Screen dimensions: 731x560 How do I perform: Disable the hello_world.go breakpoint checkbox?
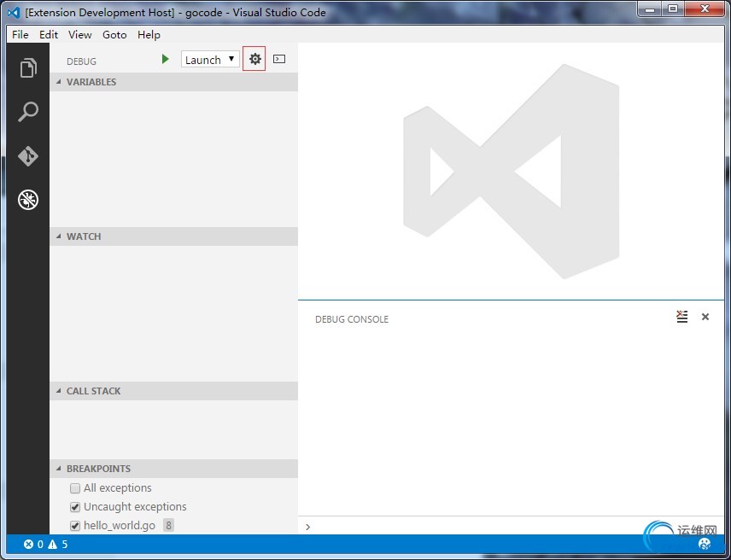pyautogui.click(x=75, y=526)
